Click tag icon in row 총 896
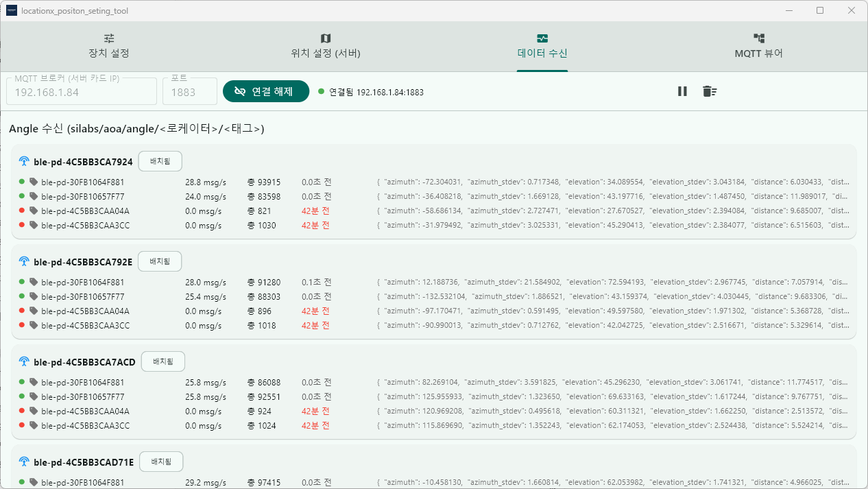Viewport: 868px width, 489px height. tap(34, 311)
